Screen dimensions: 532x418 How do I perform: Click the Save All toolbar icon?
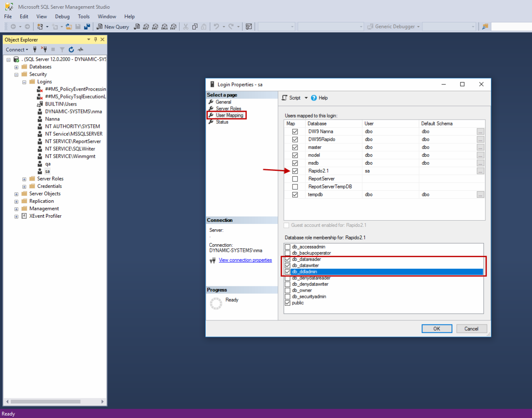(87, 27)
